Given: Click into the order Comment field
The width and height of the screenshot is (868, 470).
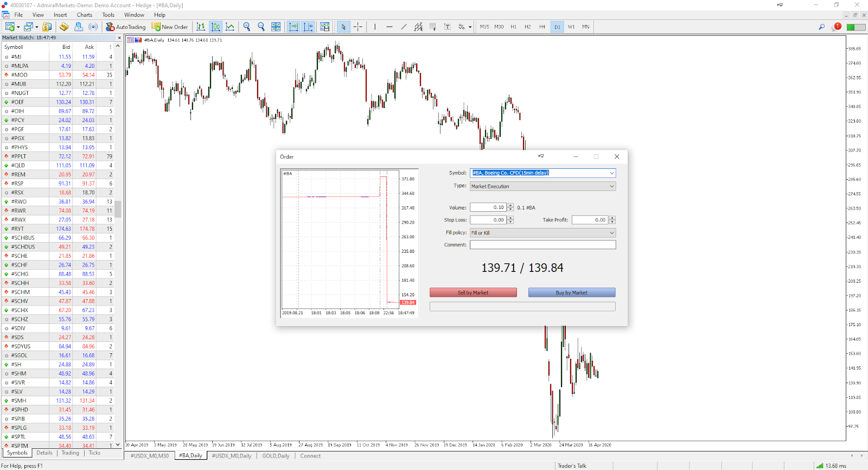Looking at the screenshot, I should (x=542, y=245).
